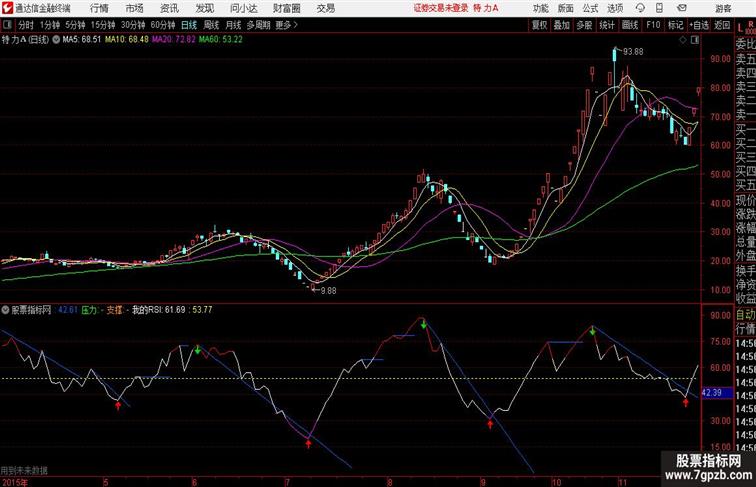The width and height of the screenshot is (756, 487).
Task: Click the MA60: 53.22 label
Action: pos(221,40)
